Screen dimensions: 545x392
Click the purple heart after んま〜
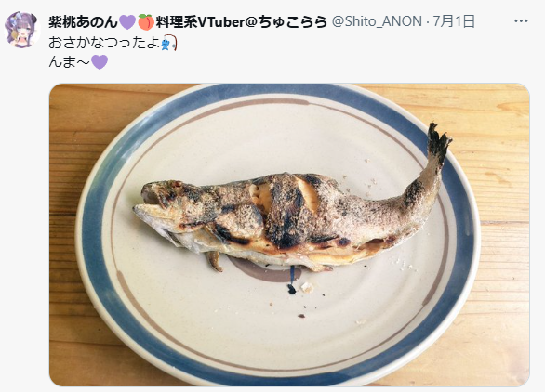pos(100,62)
